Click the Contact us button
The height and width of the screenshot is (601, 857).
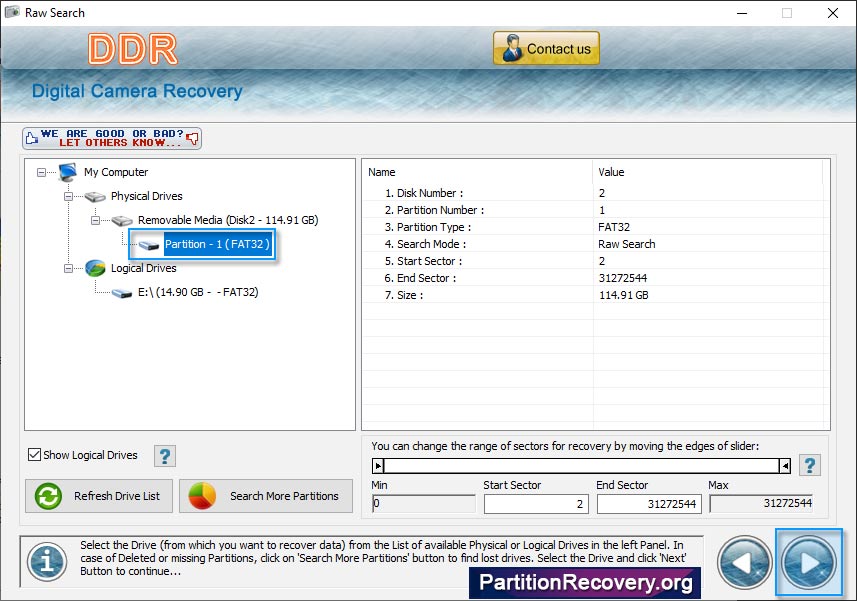546,49
